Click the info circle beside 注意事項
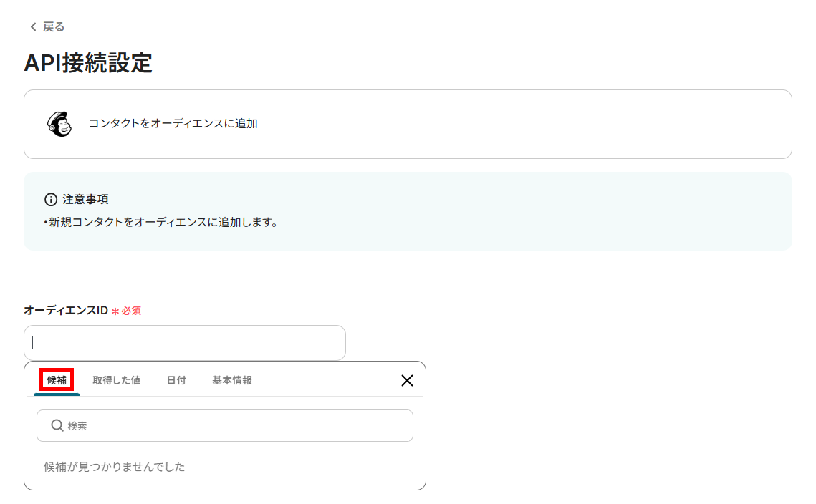Image resolution: width=816 pixels, height=504 pixels. click(50, 199)
